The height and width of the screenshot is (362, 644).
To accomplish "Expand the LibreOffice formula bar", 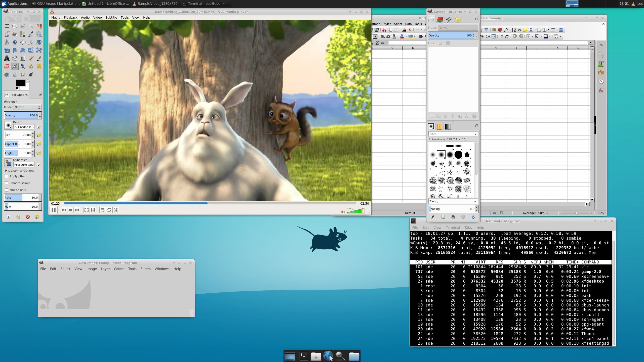I will coord(591,43).
